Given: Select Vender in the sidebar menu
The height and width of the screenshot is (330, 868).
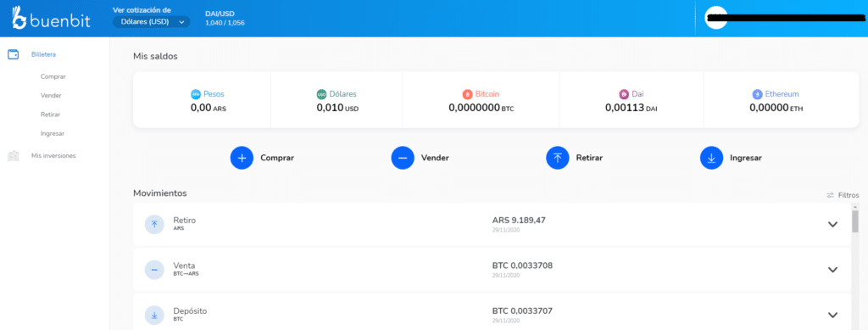Looking at the screenshot, I should (51, 95).
